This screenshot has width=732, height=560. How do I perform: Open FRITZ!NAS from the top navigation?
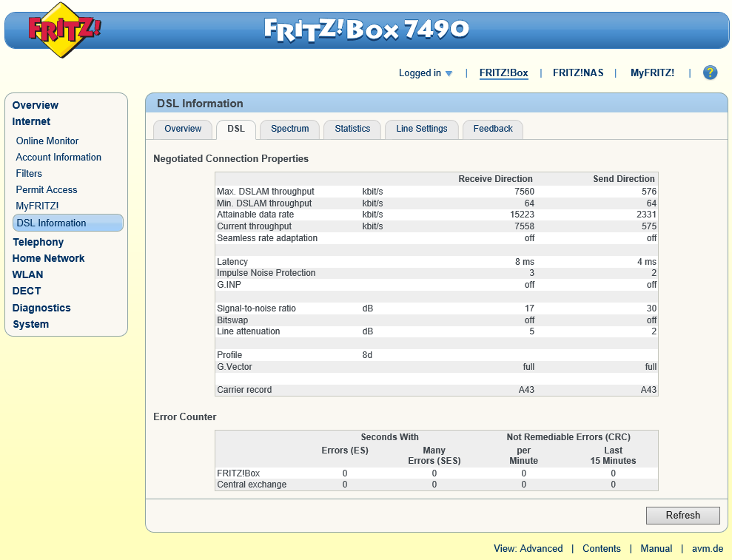pos(578,72)
